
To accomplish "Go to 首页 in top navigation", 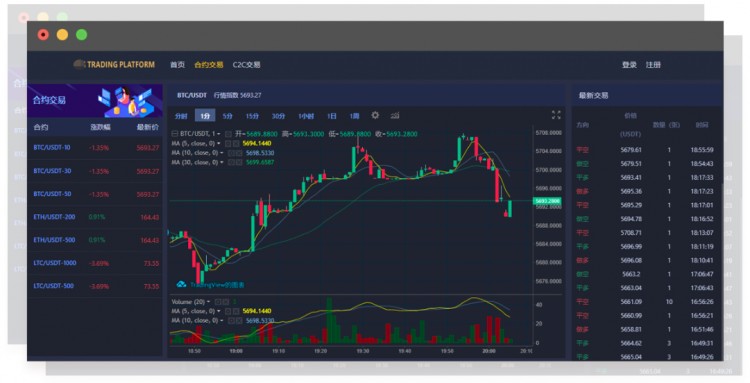I will click(177, 65).
